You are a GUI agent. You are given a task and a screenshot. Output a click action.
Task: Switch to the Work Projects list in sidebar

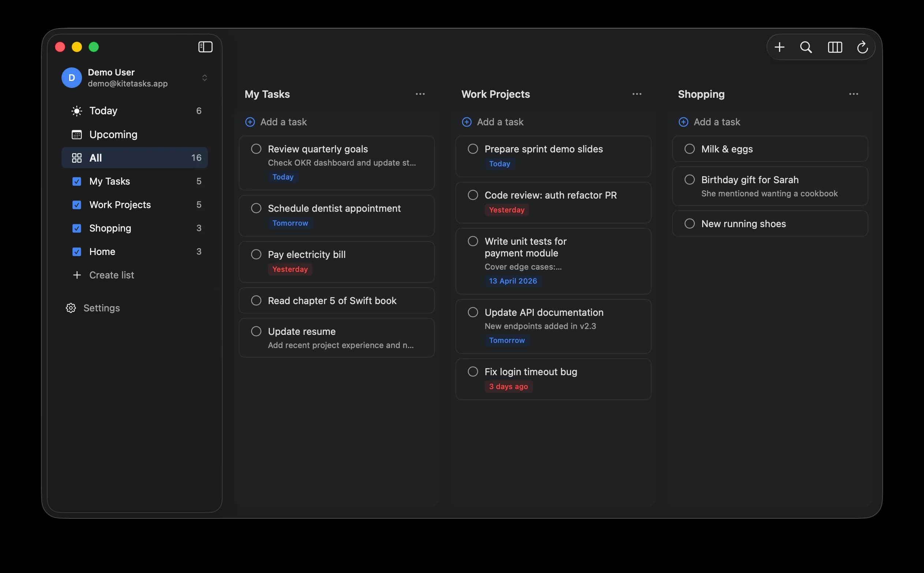coord(120,205)
